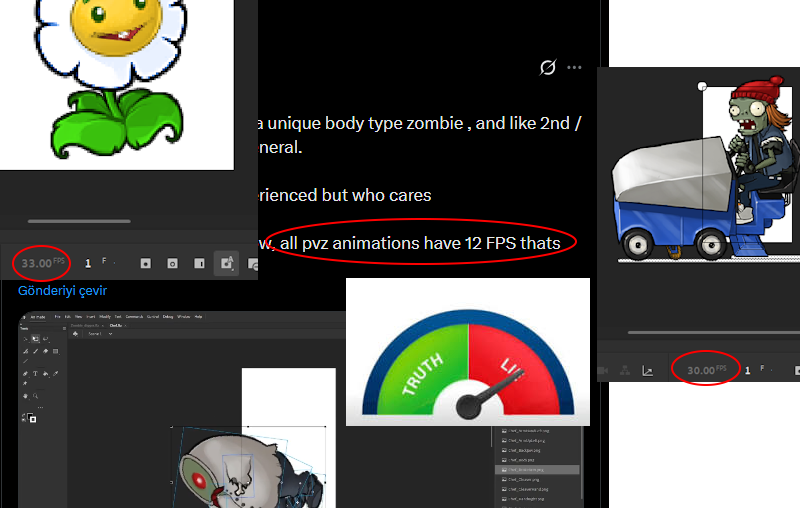Click the swap stroke and fill icon
Viewport: 800px width, 508px height.
click(x=23, y=415)
